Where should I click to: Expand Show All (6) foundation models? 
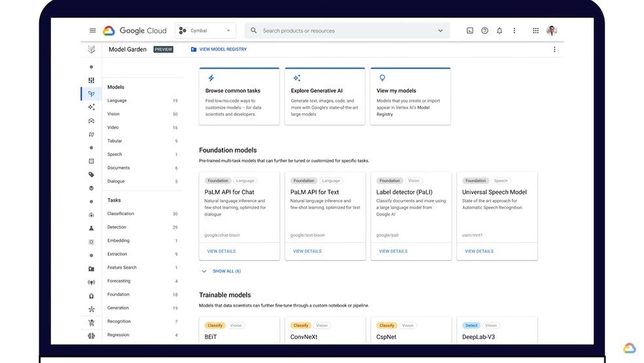pyautogui.click(x=221, y=271)
